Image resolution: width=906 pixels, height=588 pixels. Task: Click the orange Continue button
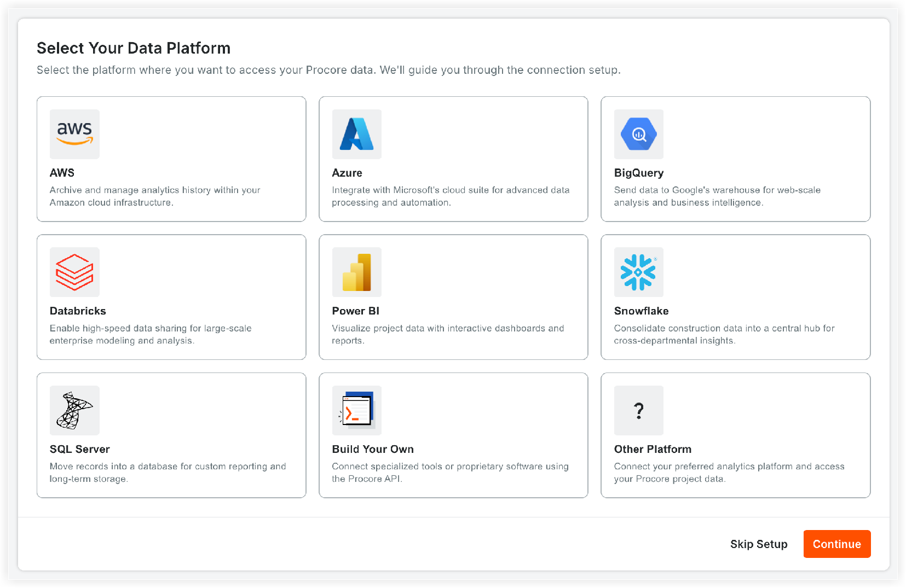click(x=837, y=544)
